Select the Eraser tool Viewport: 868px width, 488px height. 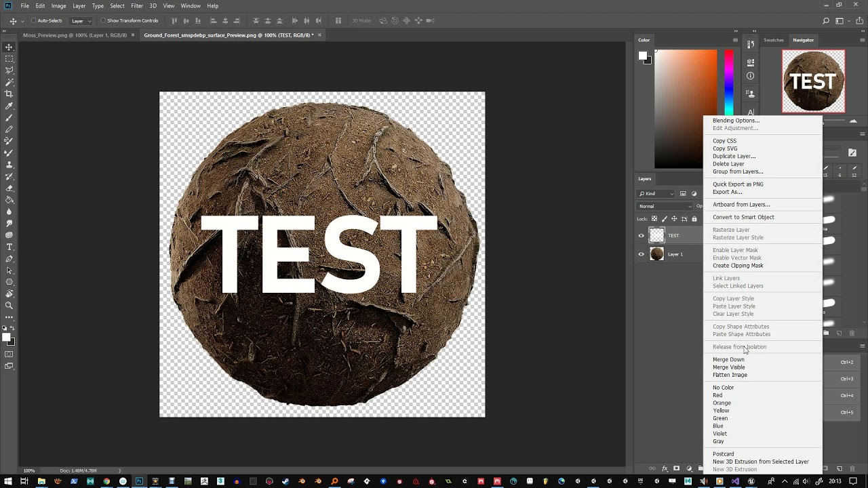tap(9, 188)
